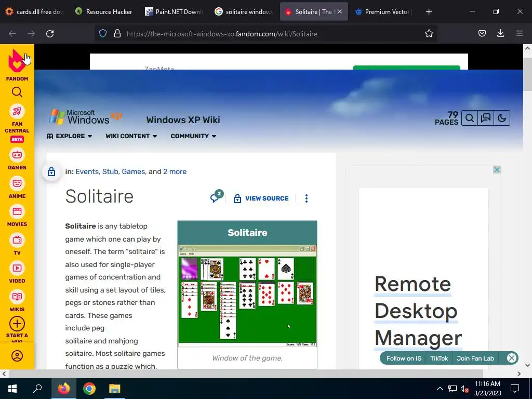Click Follow on IG link
The width and height of the screenshot is (532, 399).
click(404, 358)
